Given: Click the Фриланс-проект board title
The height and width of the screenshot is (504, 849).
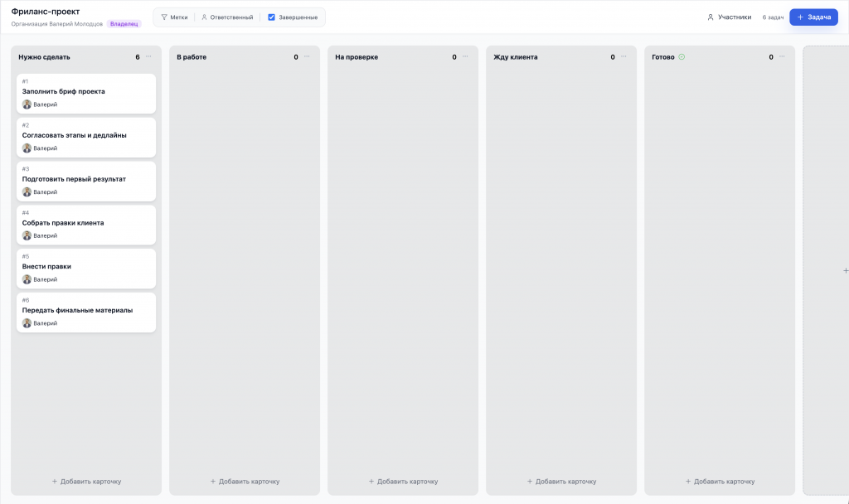Looking at the screenshot, I should (x=46, y=12).
